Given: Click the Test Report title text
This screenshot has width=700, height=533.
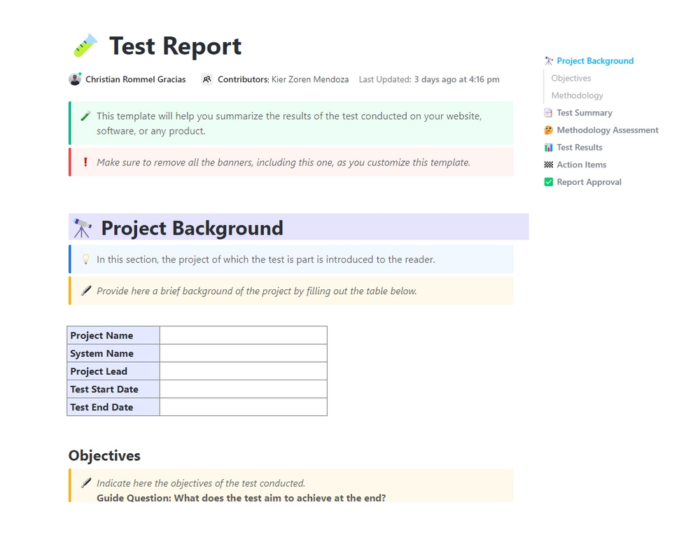Looking at the screenshot, I should [x=175, y=46].
